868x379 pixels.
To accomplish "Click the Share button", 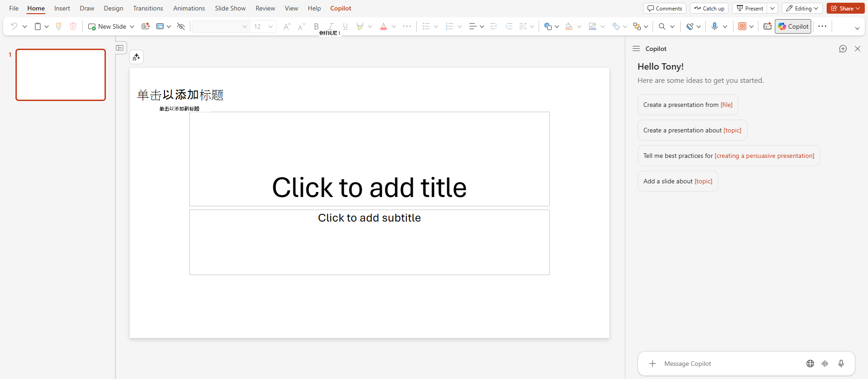I will tap(845, 8).
